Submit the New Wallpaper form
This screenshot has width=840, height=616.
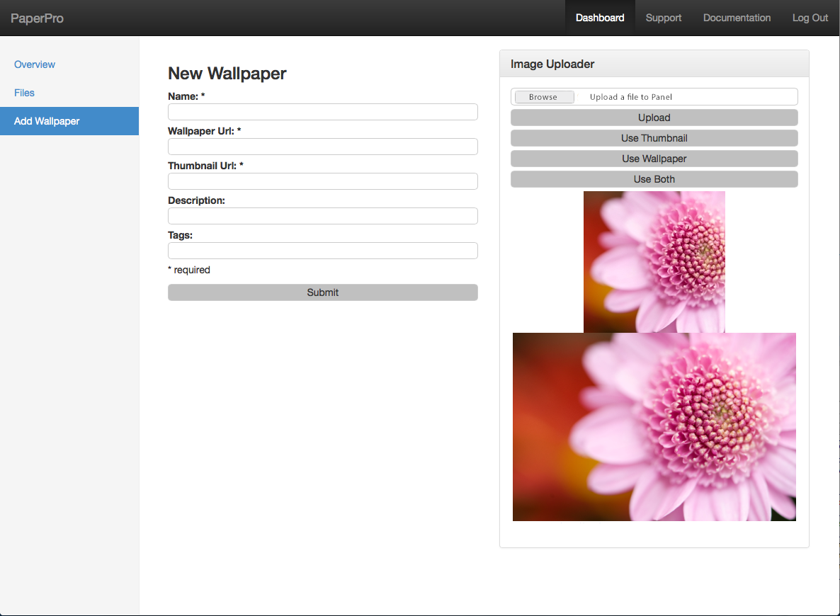point(322,292)
